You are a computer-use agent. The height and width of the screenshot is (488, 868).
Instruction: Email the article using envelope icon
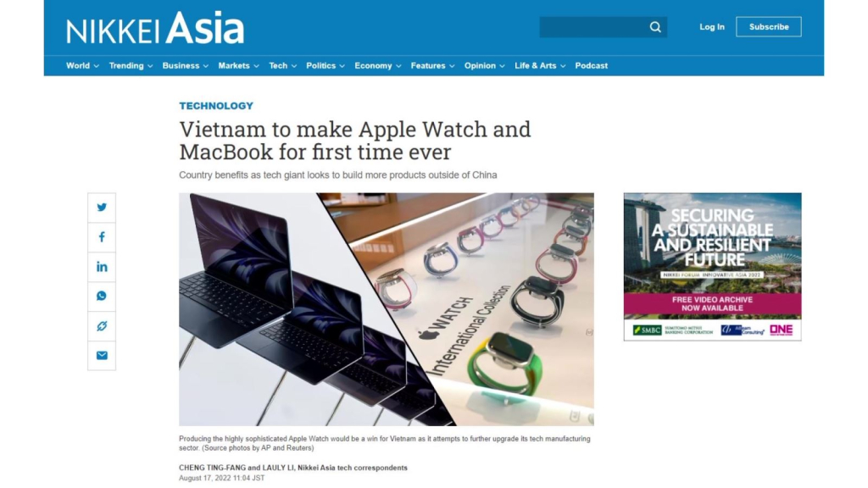pos(102,355)
